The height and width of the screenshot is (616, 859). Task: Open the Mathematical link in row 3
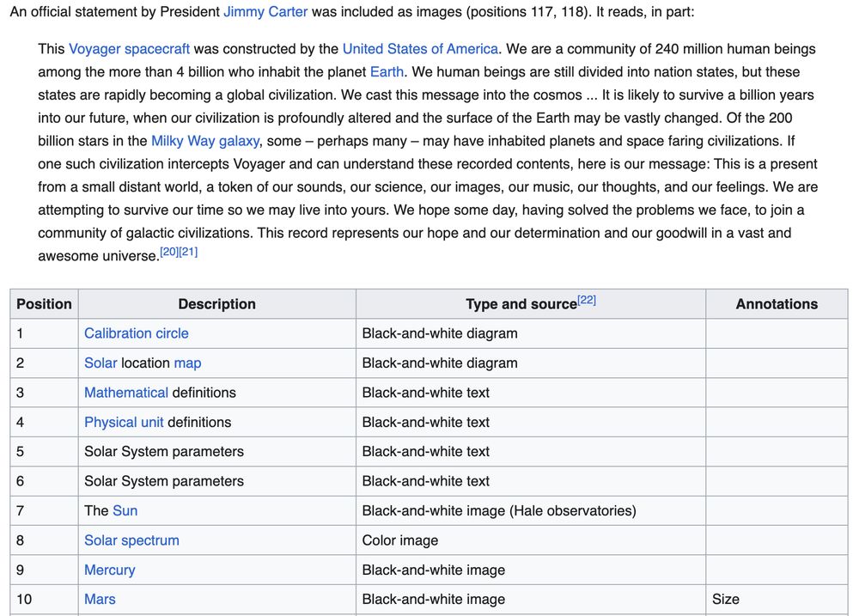126,393
